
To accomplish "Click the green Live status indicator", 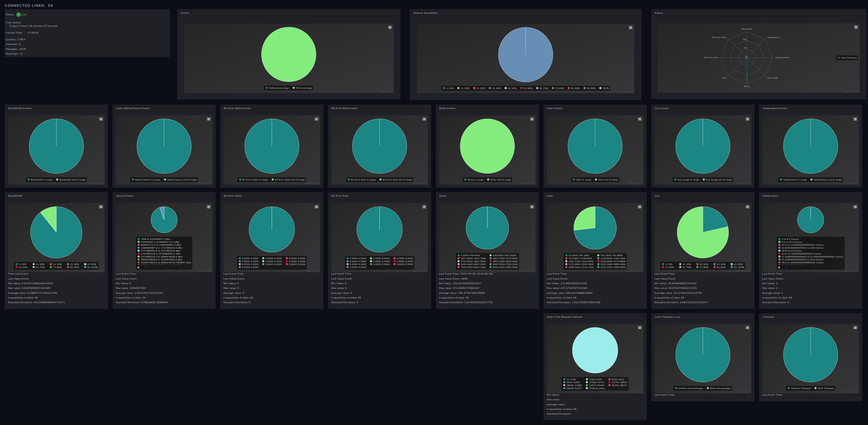I will [19, 15].
